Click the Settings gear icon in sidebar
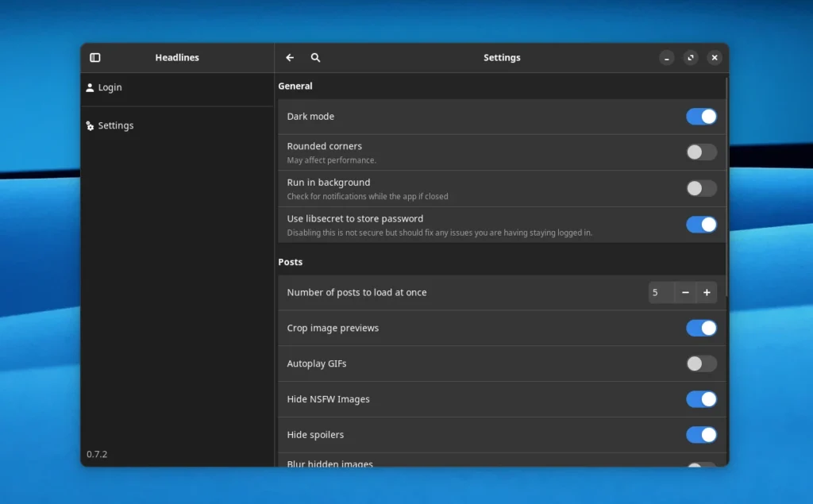Screen dimensions: 813x504 [90, 126]
